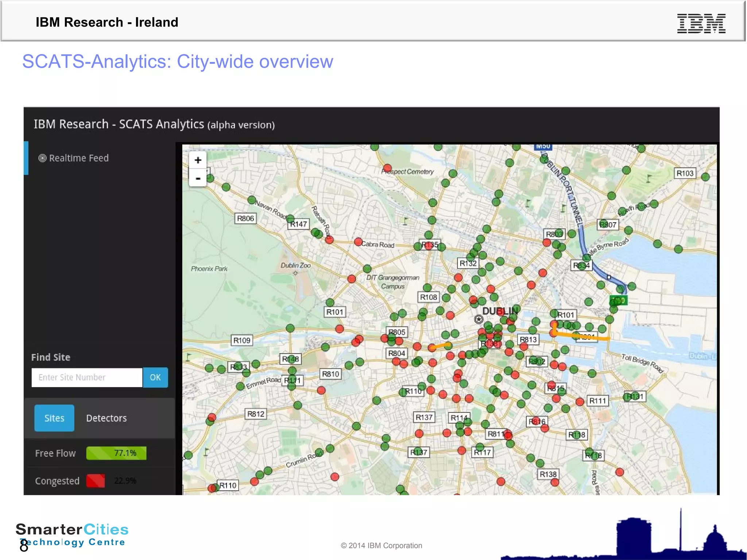Viewport: 747px width, 560px height.
Task: Click the R804 road label on map
Action: pyautogui.click(x=396, y=353)
